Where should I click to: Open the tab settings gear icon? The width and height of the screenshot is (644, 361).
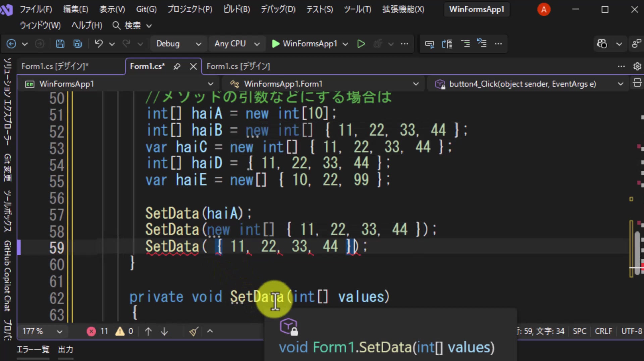click(x=637, y=66)
